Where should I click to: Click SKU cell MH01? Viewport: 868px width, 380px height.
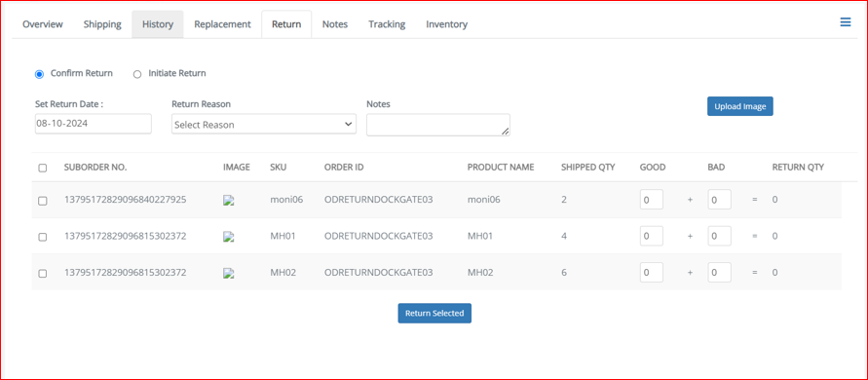coord(283,236)
